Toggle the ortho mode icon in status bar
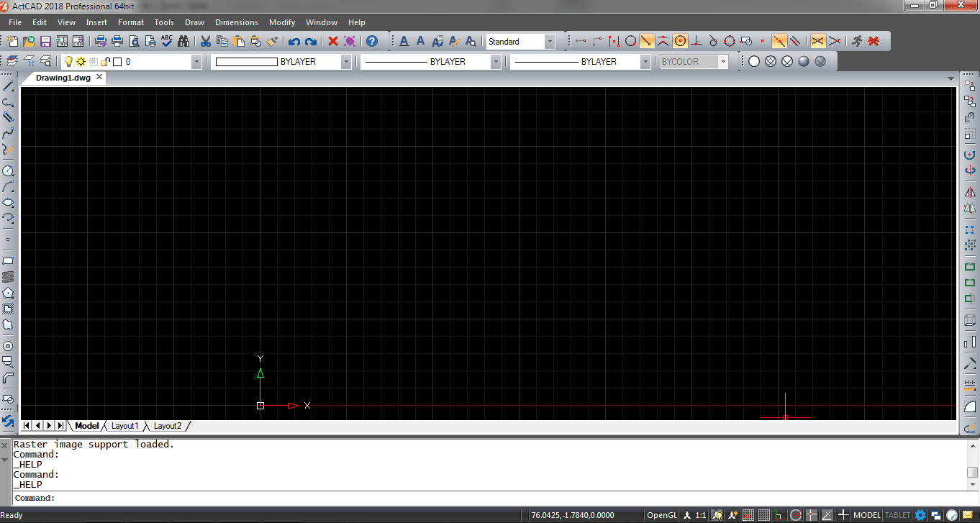 point(779,515)
